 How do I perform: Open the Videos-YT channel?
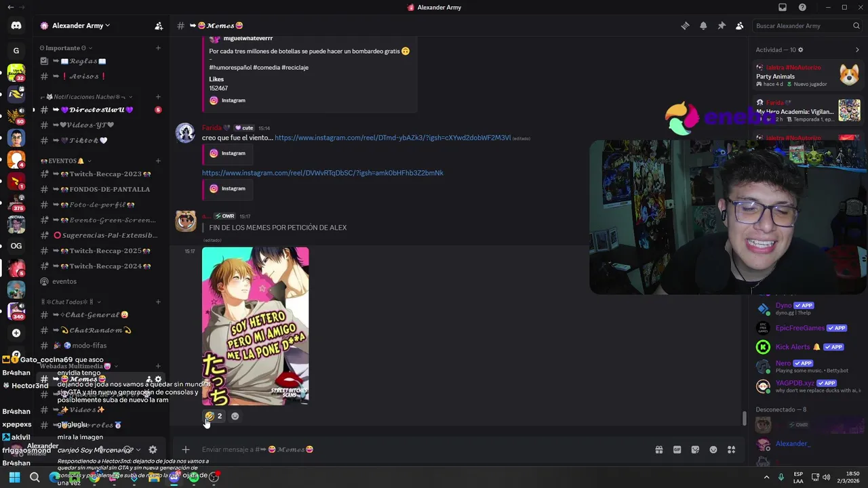100,125
